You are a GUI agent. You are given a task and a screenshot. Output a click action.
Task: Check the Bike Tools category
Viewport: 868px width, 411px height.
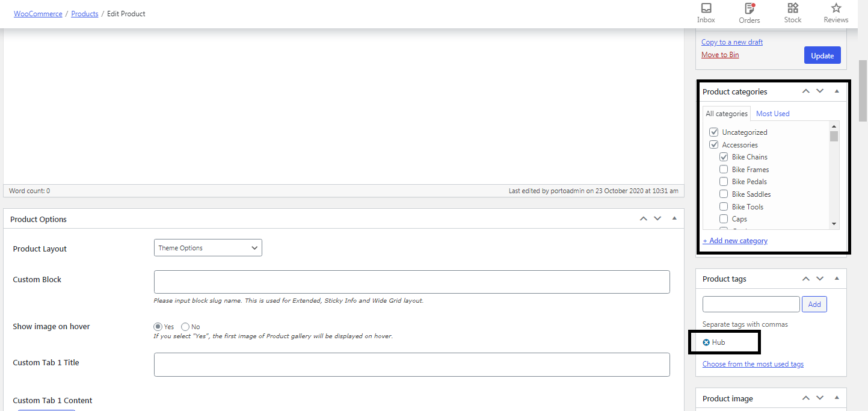(724, 207)
